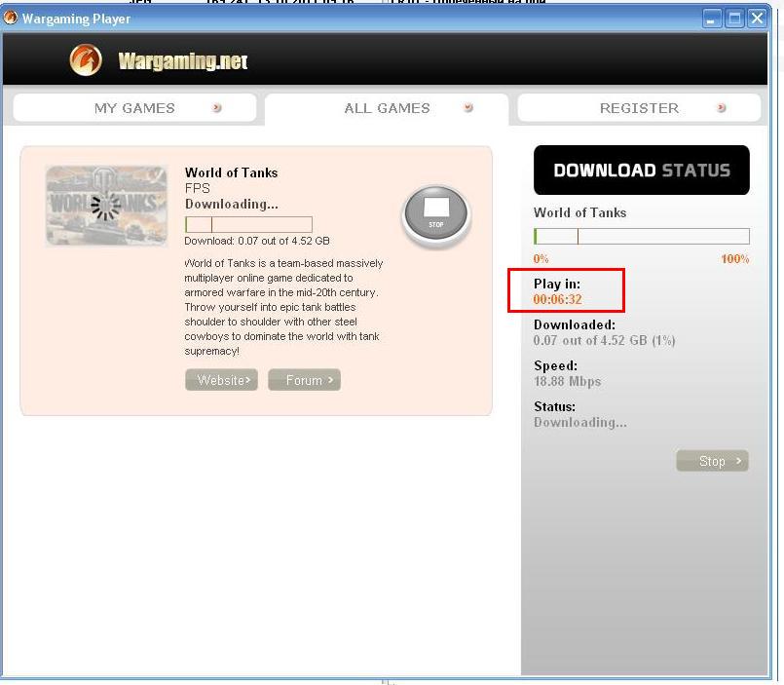Open the World of Tanks Website link
The width and height of the screenshot is (784, 685).
(x=221, y=380)
